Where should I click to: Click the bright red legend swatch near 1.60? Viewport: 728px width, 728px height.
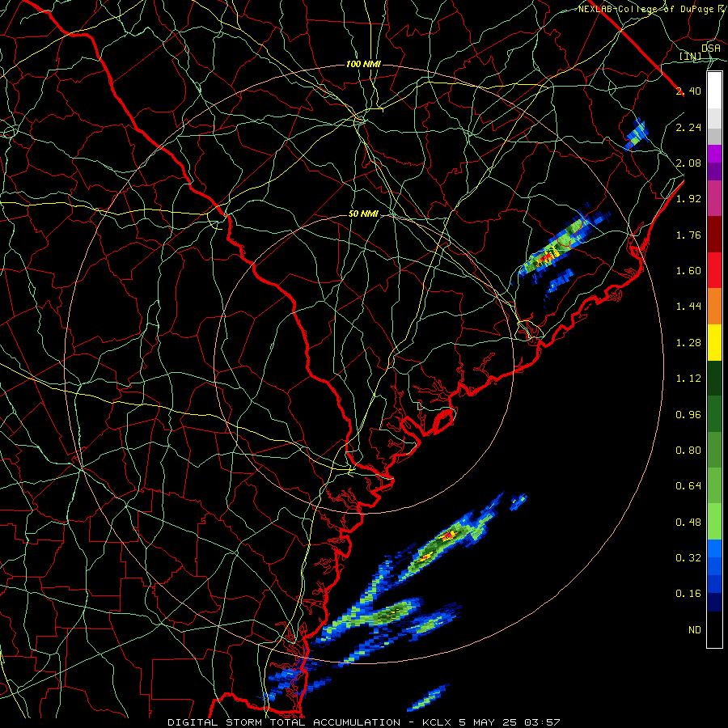714,270
